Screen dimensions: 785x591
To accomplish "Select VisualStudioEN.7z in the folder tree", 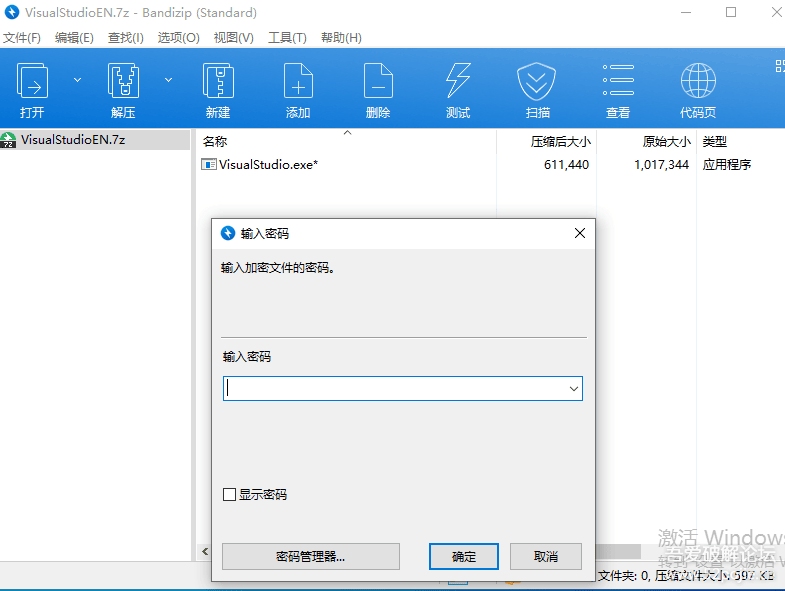I will [95, 140].
